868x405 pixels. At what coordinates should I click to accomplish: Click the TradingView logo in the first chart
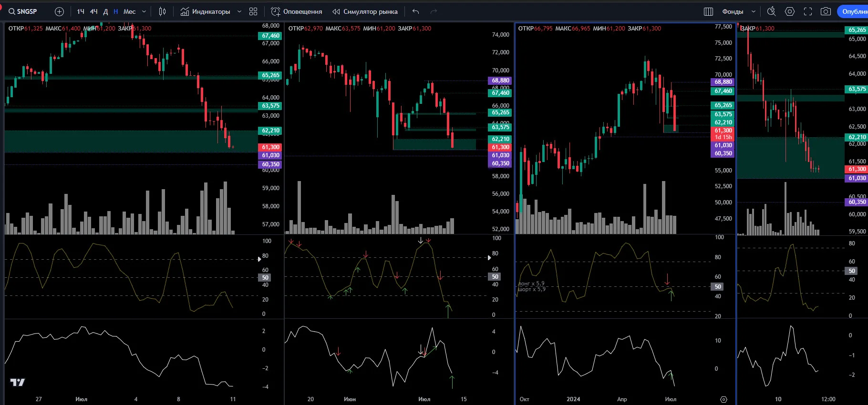click(x=18, y=382)
